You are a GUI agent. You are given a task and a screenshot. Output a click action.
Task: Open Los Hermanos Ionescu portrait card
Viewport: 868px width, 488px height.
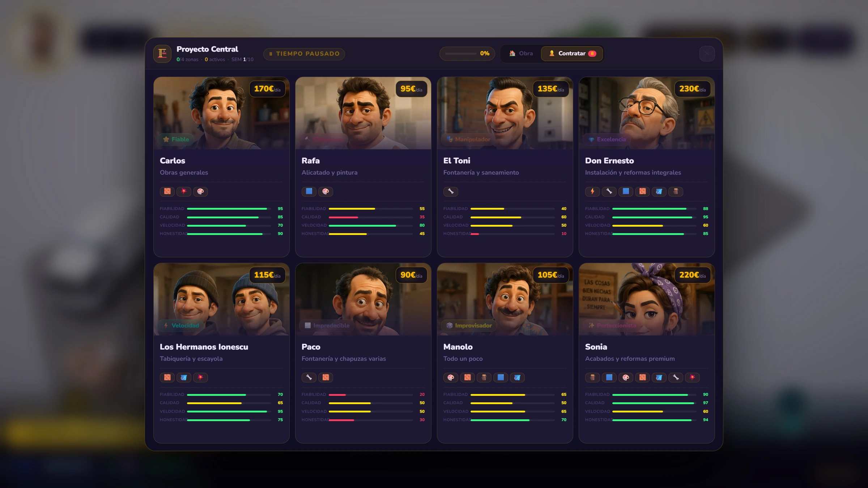pyautogui.click(x=221, y=299)
